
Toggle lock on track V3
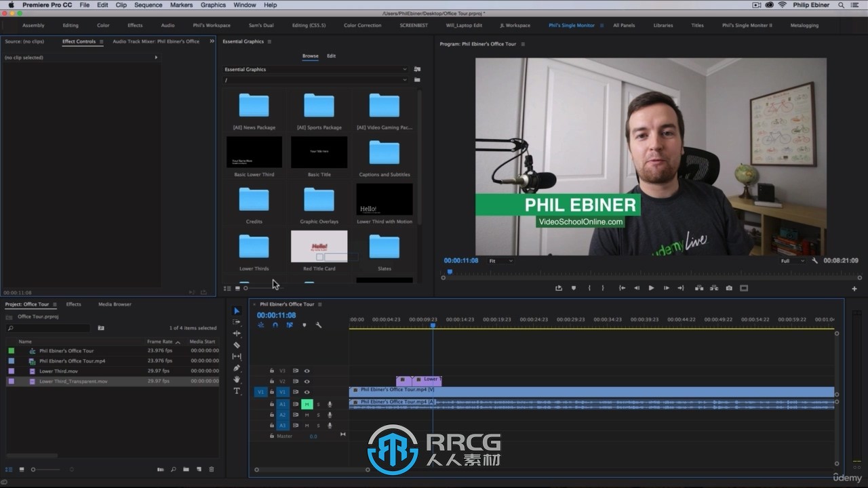(x=272, y=371)
